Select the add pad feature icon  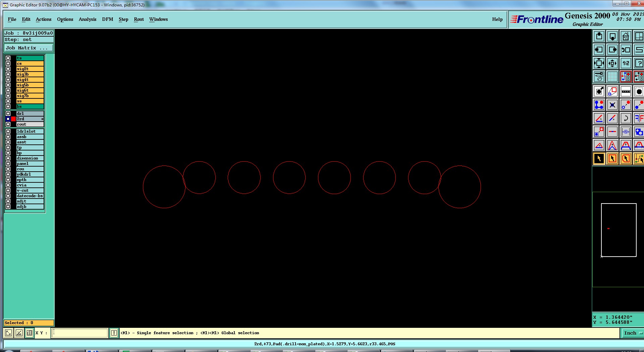(599, 91)
